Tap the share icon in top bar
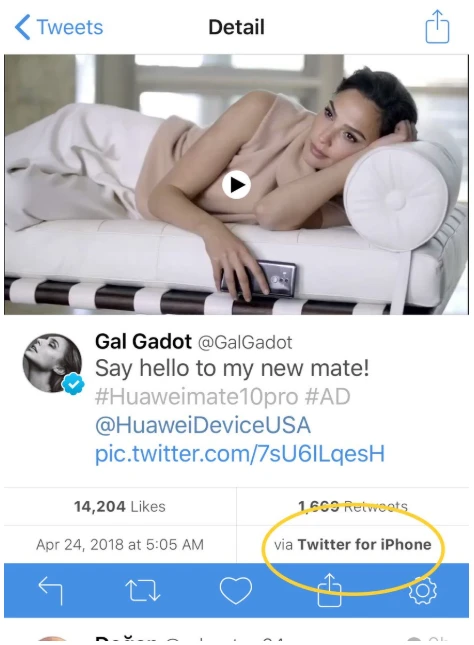 pyautogui.click(x=437, y=27)
